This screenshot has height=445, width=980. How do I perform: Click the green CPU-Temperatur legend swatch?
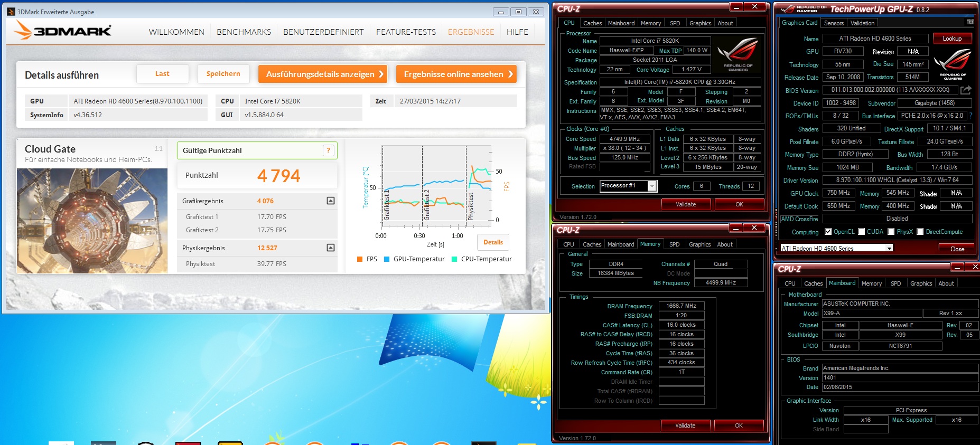coord(454,259)
